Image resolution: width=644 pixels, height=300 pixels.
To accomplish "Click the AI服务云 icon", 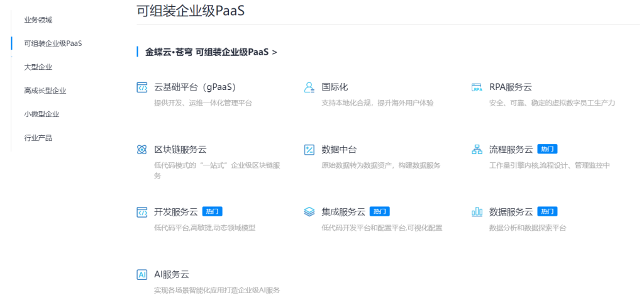I will coord(142,274).
